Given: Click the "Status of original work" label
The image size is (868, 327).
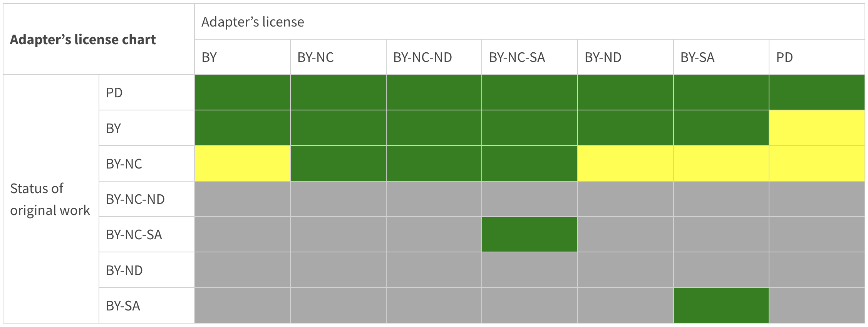Looking at the screenshot, I should (x=50, y=199).
